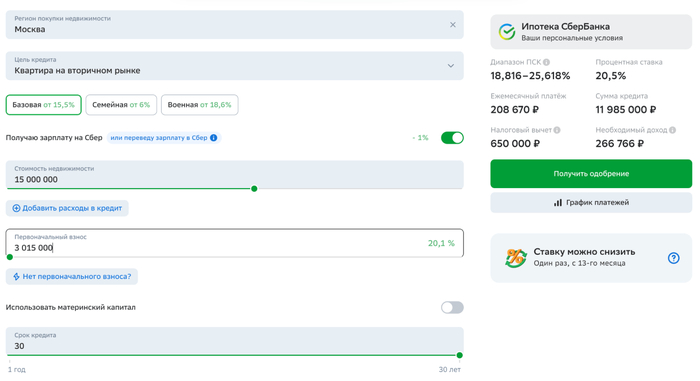The image size is (700, 381).
Task: Click the Получить одобрение button
Action: point(591,174)
